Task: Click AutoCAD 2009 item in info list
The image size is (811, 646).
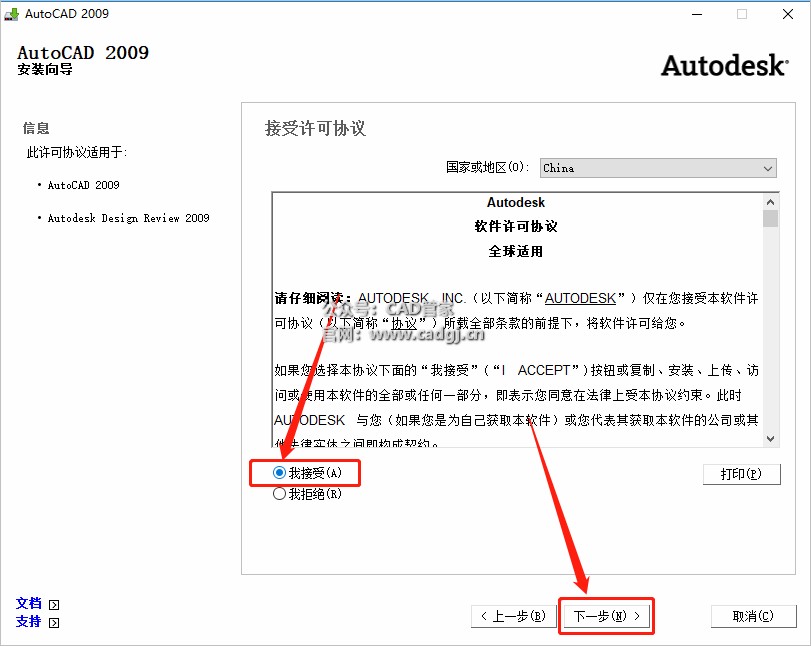Action: [83, 185]
